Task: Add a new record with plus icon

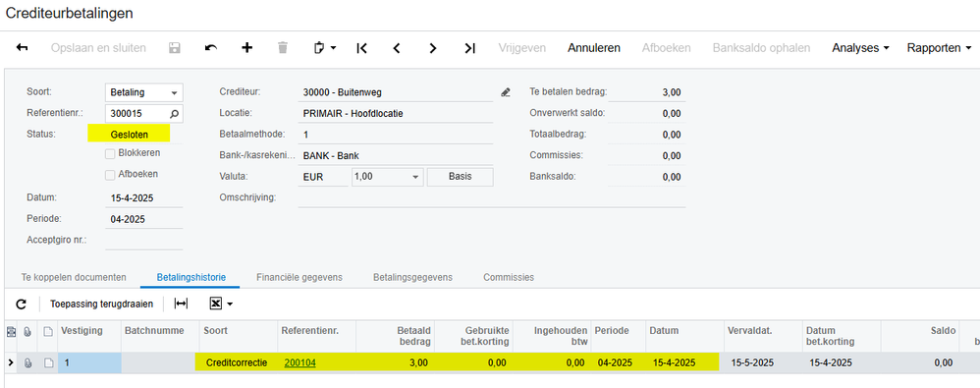Action: point(246,48)
